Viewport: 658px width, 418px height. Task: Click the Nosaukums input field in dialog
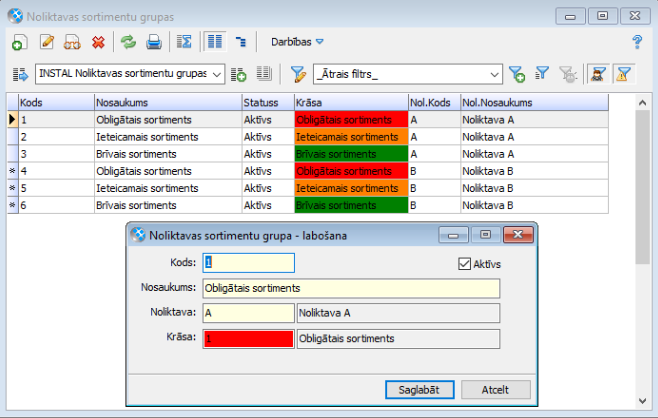pos(351,288)
